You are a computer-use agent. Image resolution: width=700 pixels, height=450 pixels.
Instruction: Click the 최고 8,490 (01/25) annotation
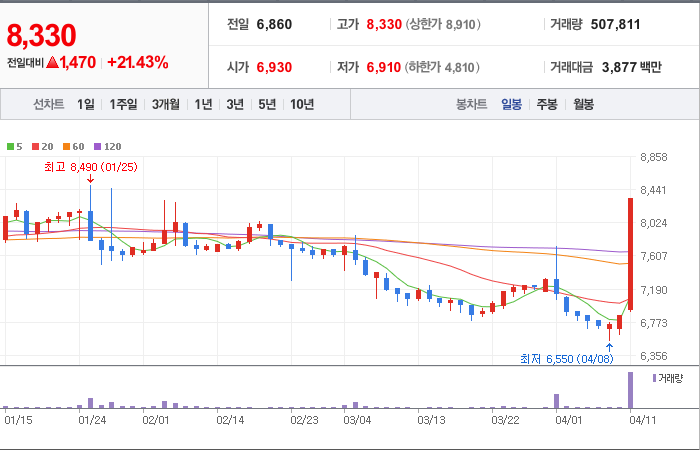point(91,167)
